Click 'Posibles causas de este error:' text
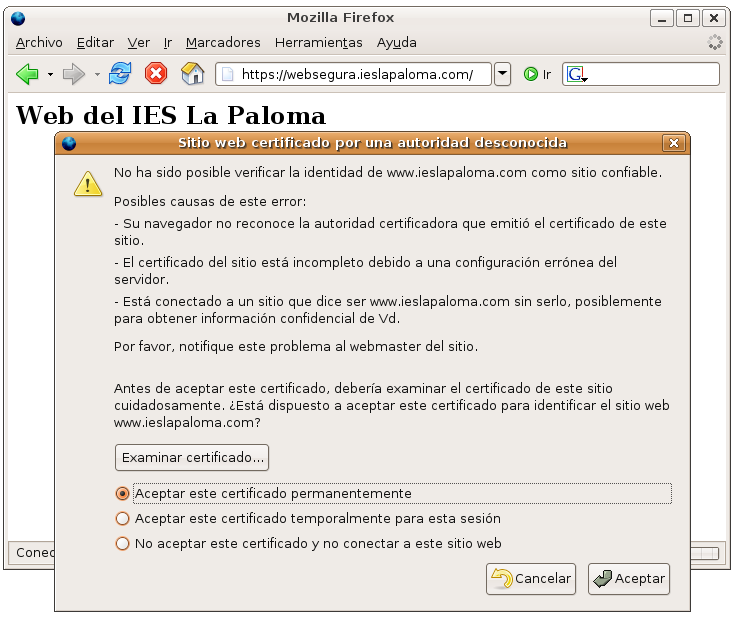This screenshot has width=735, height=617. 210,202
